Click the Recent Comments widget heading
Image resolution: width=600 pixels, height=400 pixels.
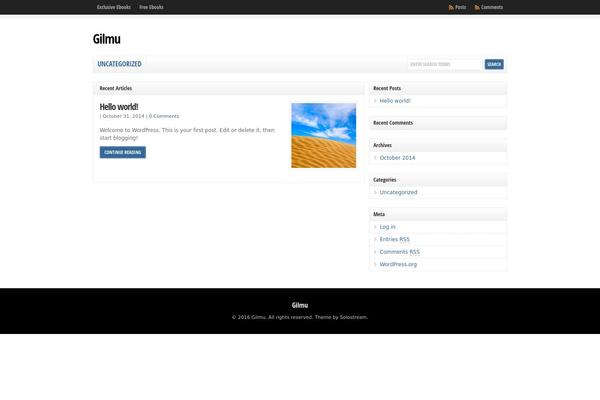[x=393, y=123]
